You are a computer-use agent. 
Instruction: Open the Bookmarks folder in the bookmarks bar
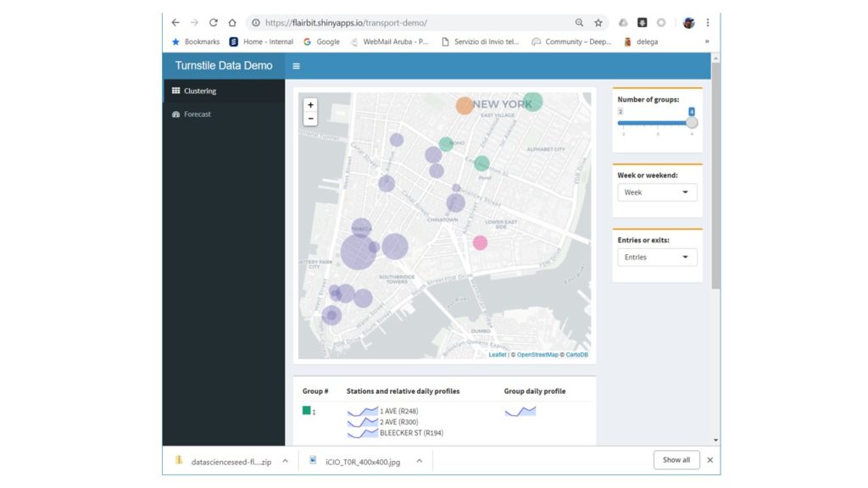coord(196,42)
